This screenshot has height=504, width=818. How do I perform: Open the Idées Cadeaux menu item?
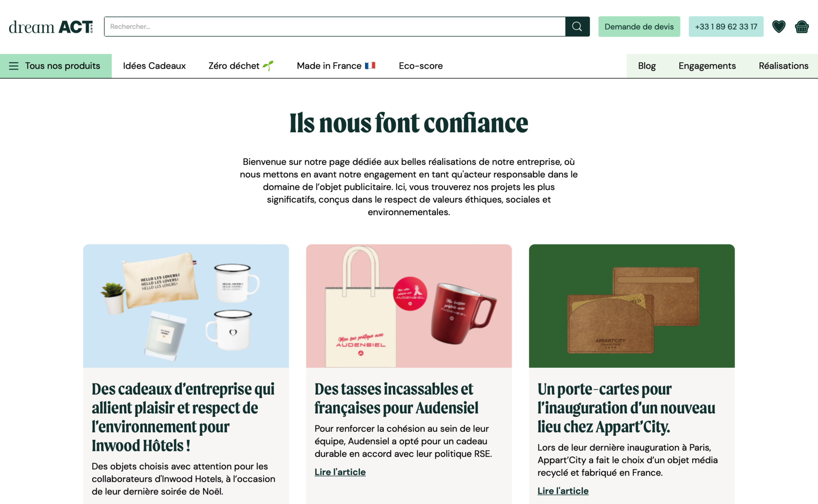click(154, 66)
